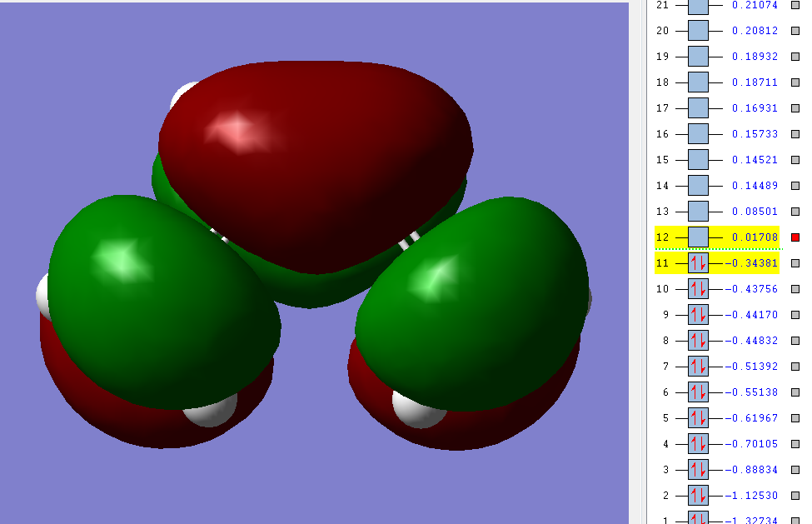Click the paired-electron box for orbital 10
This screenshot has height=524, width=812.
click(x=698, y=289)
